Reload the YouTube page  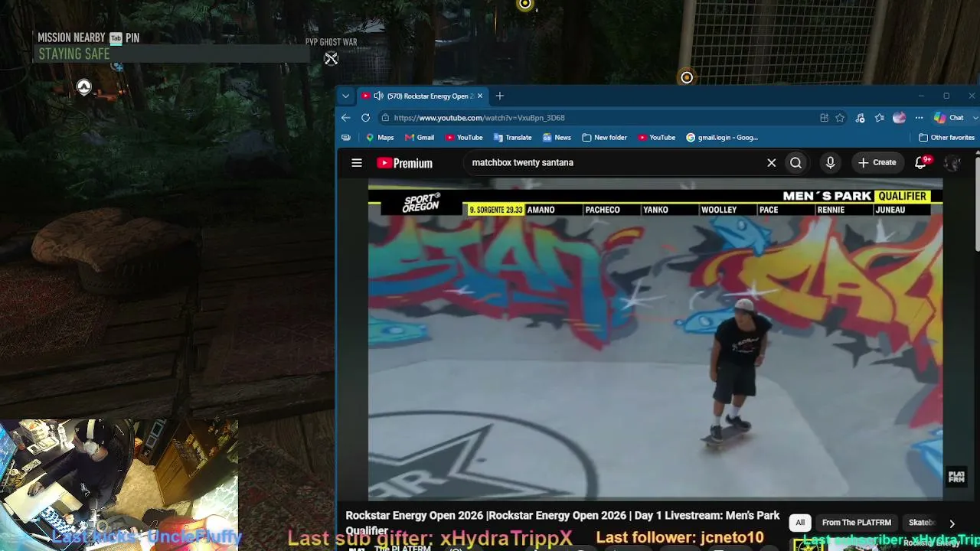coord(365,118)
